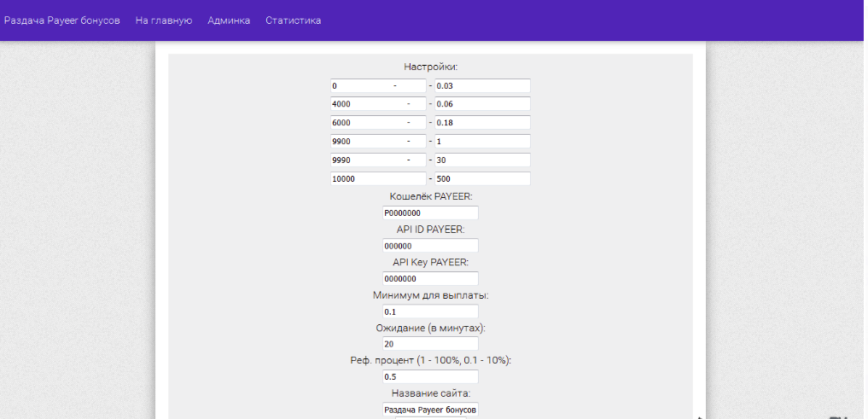Edit the bonus value field 0.06
This screenshot has width=868, height=419.
[x=483, y=104]
